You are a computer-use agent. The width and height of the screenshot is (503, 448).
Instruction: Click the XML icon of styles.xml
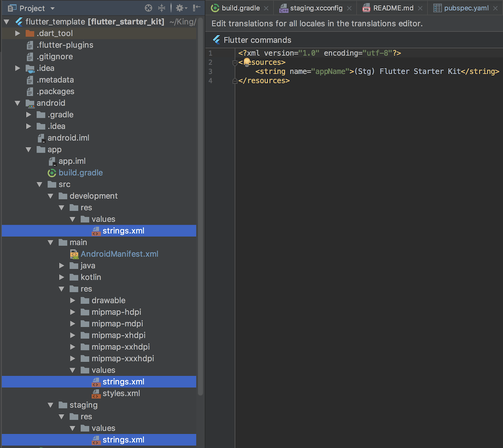[96, 394]
